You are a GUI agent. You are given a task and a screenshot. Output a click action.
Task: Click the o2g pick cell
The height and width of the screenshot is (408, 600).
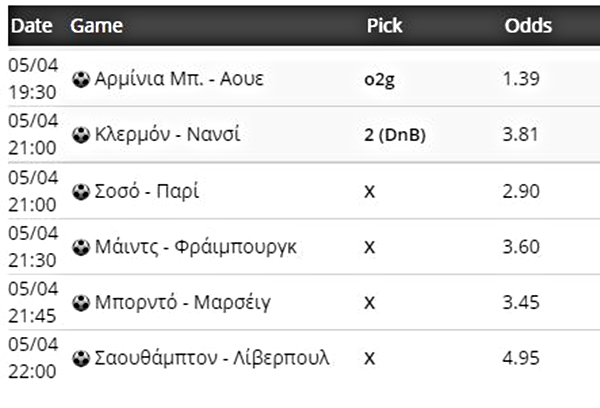tap(379, 79)
